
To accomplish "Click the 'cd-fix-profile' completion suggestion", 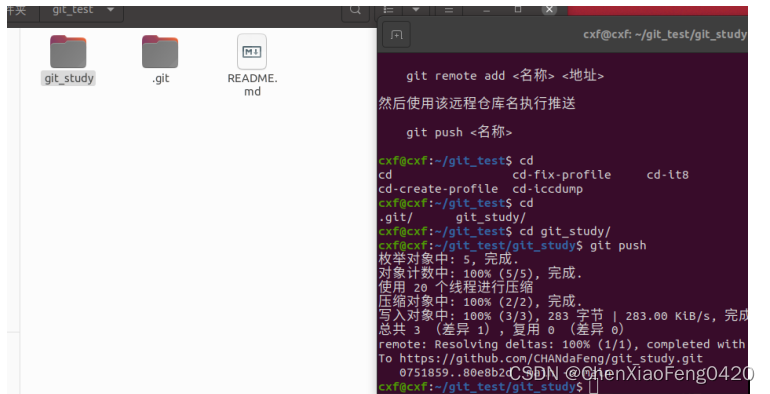I will tap(562, 175).
